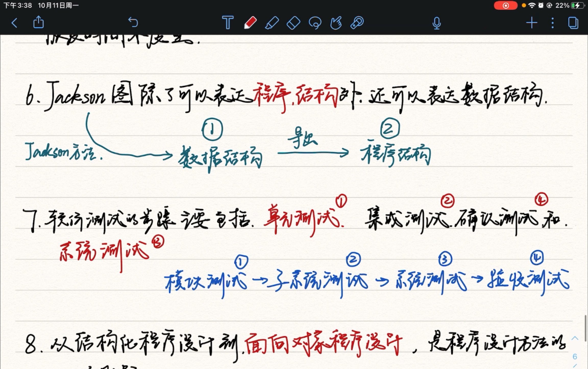Image resolution: width=588 pixels, height=369 pixels.
Task: Tap the Wi-Fi status icon
Action: click(x=532, y=5)
